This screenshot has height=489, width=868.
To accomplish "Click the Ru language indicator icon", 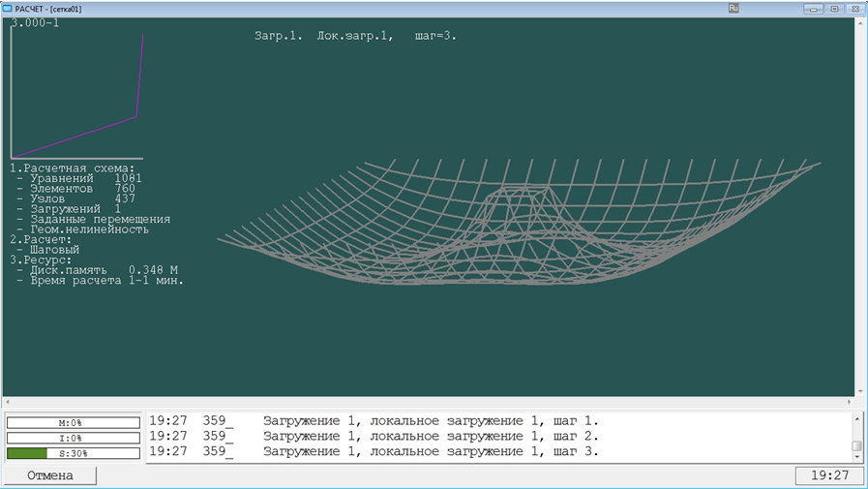I will click(x=733, y=8).
